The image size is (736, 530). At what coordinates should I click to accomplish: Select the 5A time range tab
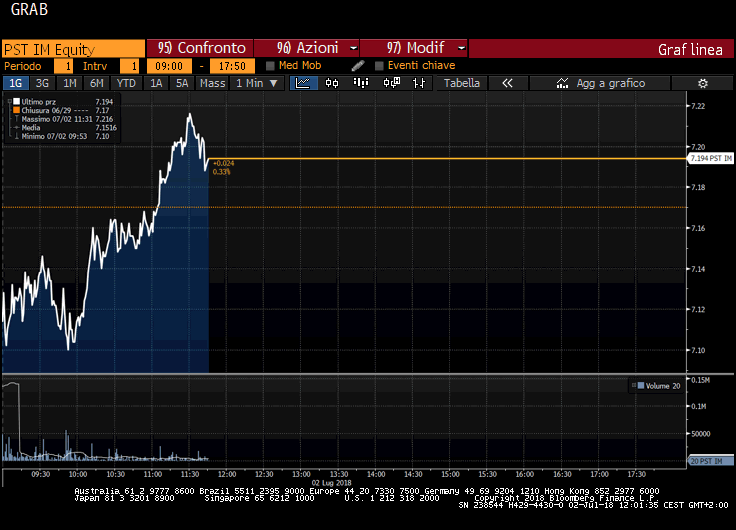coord(182,83)
